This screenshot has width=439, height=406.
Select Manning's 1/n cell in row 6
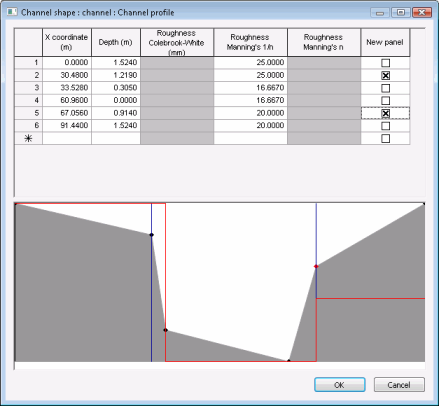tap(250, 126)
